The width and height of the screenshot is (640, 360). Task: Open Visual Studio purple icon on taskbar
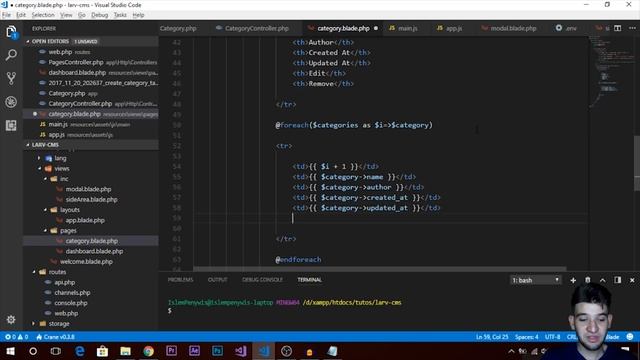240,351
